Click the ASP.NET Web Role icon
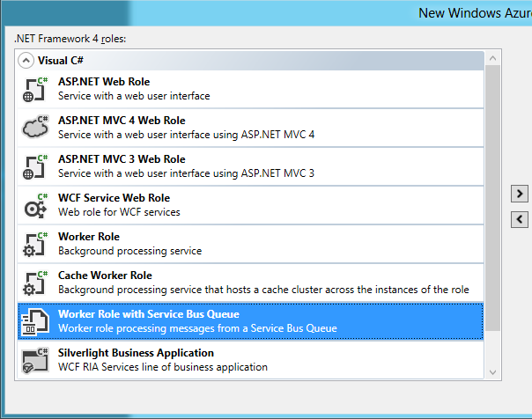Image resolution: width=532 pixels, height=419 pixels. (x=35, y=89)
